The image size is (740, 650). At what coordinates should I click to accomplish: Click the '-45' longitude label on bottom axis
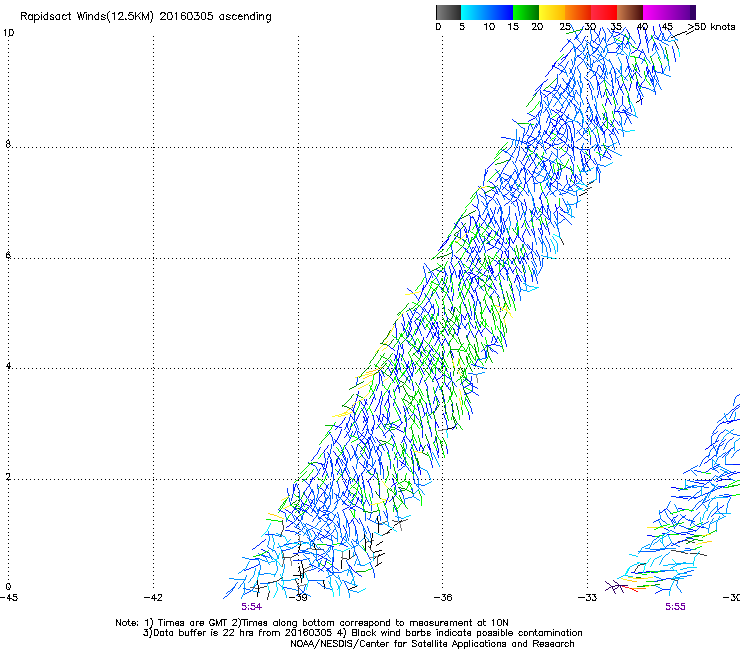tap(9, 598)
